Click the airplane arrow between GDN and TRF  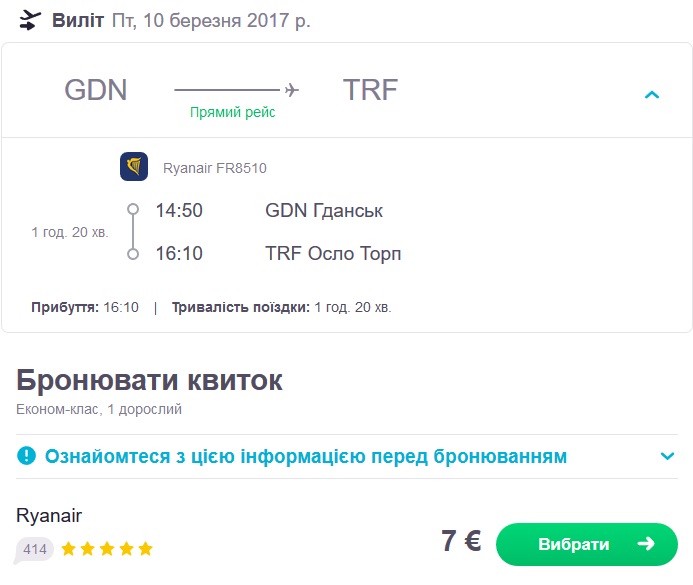point(291,90)
